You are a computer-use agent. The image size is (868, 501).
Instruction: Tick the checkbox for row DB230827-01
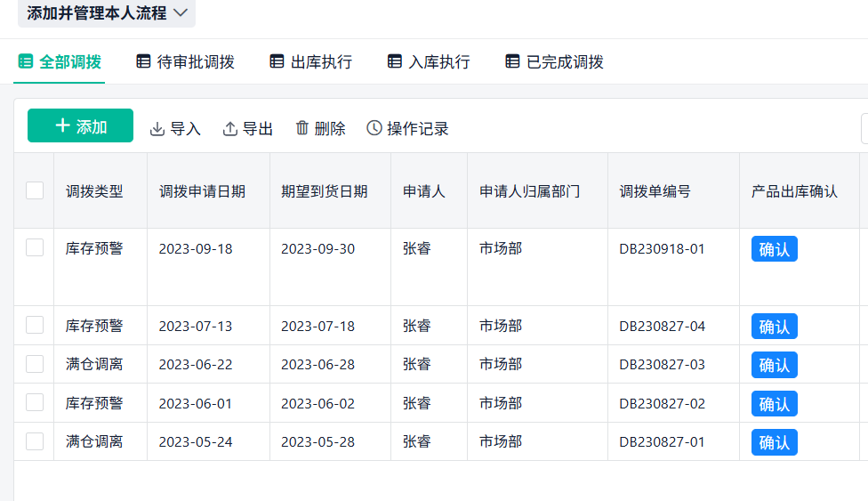click(35, 441)
